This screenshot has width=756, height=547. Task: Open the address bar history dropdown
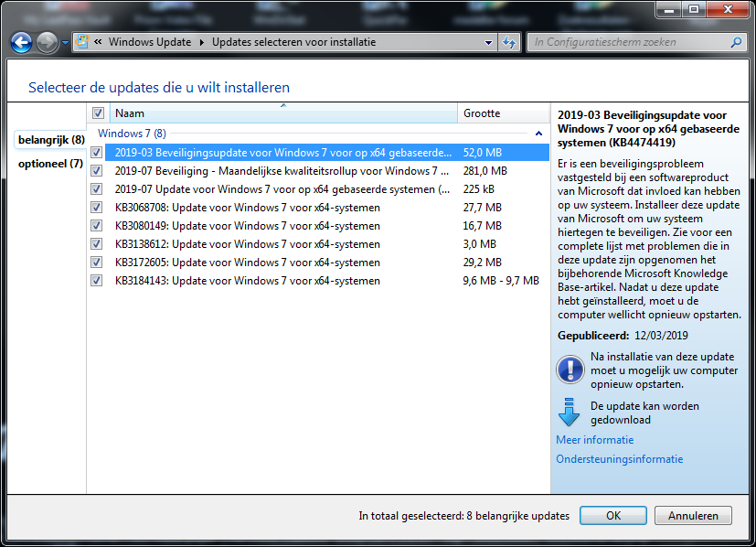(x=488, y=42)
